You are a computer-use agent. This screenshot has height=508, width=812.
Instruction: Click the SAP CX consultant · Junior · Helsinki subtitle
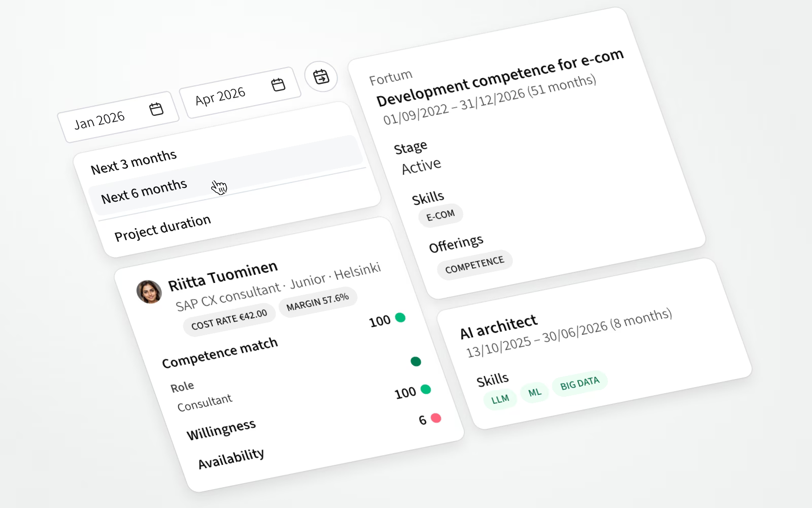click(x=278, y=287)
